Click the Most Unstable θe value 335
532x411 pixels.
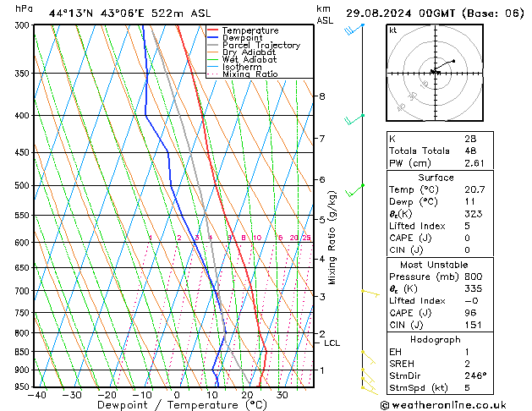click(474, 288)
